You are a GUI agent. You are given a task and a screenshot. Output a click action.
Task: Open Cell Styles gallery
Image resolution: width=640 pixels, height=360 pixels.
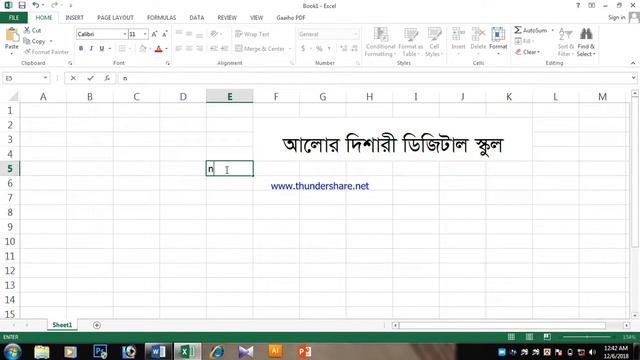434,42
